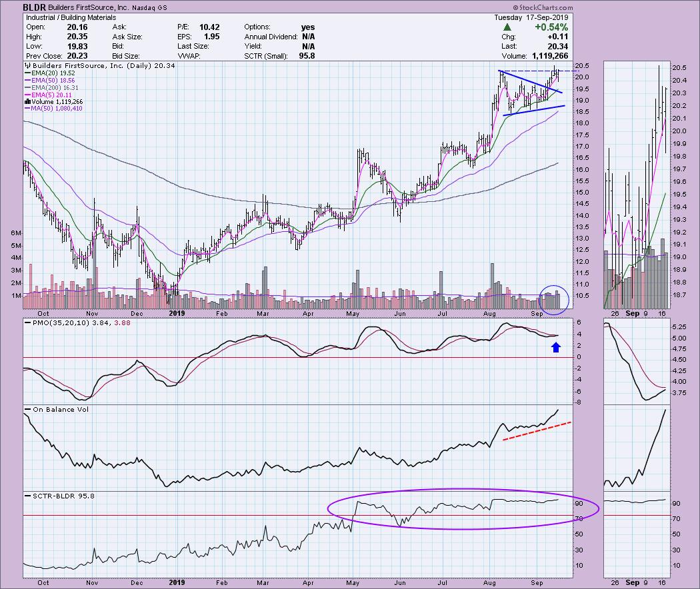Click the blue arrow annotation on PMO panel
The width and height of the screenshot is (700, 589).
tap(556, 346)
